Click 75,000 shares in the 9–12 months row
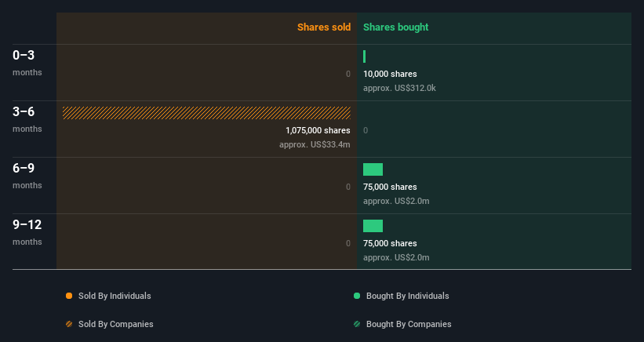644x342 pixels. point(390,243)
